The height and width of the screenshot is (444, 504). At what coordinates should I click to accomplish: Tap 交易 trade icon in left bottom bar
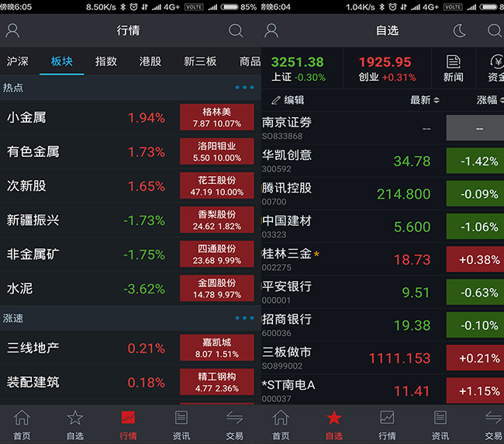click(235, 418)
